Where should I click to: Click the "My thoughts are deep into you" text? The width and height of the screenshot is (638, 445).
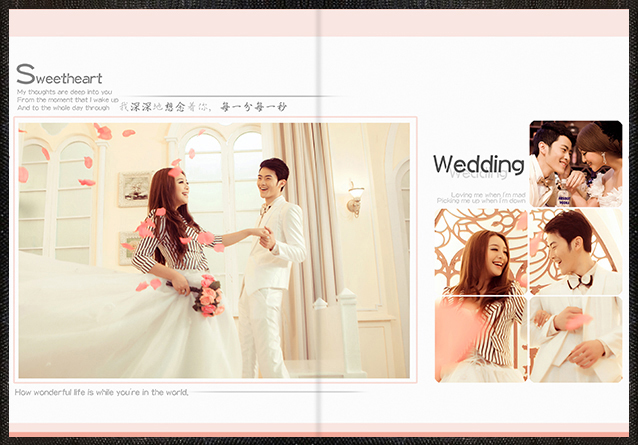coord(64,92)
